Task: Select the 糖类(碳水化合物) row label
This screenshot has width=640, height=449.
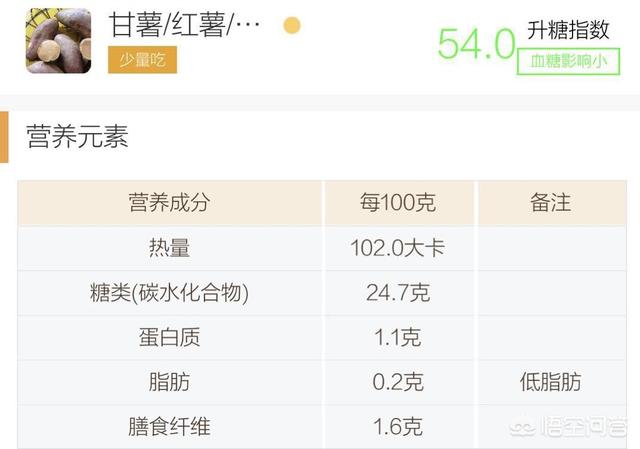Action: pyautogui.click(x=169, y=293)
